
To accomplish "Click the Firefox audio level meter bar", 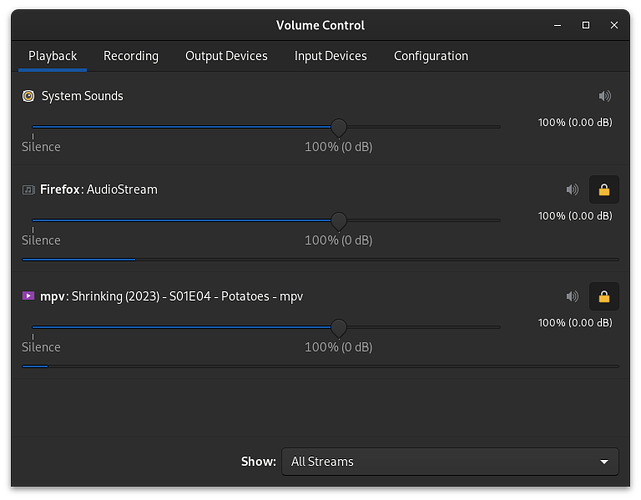I will (320, 260).
